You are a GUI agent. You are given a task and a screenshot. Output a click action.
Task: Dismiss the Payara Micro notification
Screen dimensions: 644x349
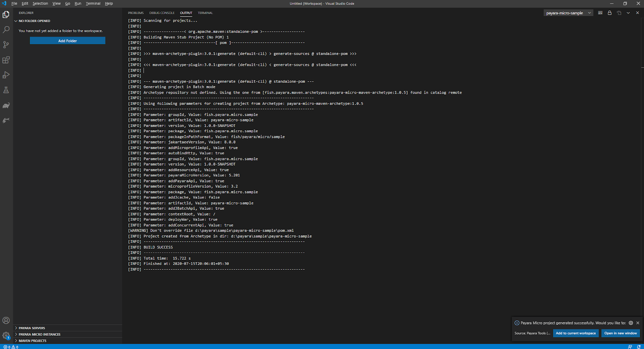(638, 323)
